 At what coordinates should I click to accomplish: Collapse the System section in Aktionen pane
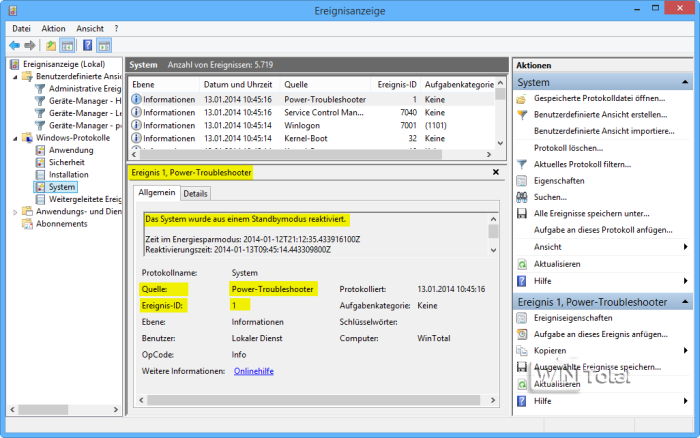click(x=686, y=82)
